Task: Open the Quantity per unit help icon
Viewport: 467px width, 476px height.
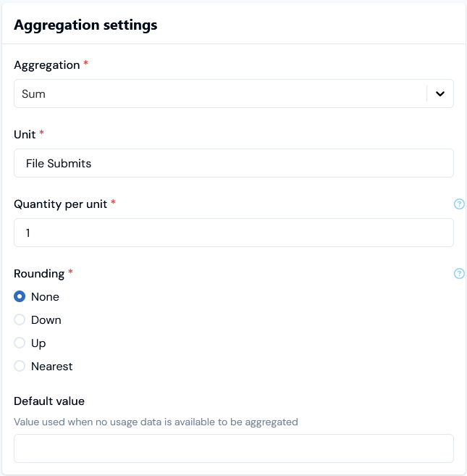Action: [459, 204]
